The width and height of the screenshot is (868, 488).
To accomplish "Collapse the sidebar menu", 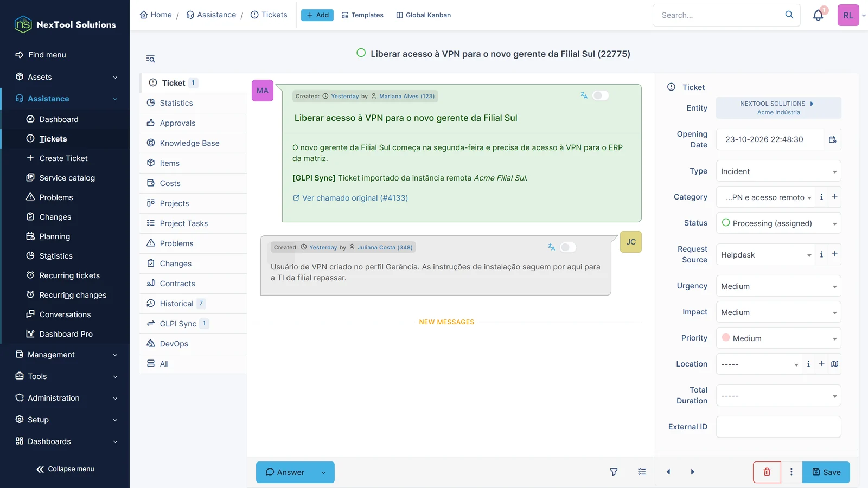I will coord(65,469).
